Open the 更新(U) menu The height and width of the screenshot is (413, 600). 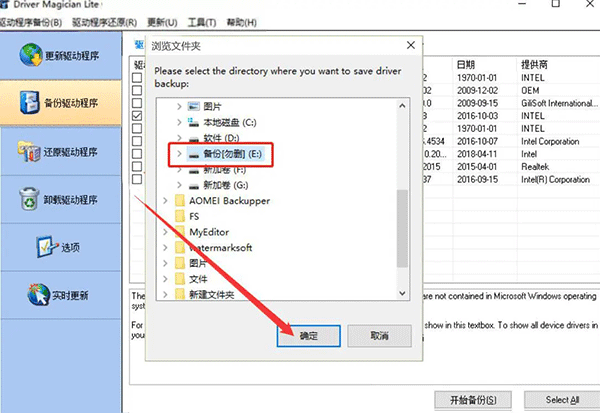click(162, 23)
